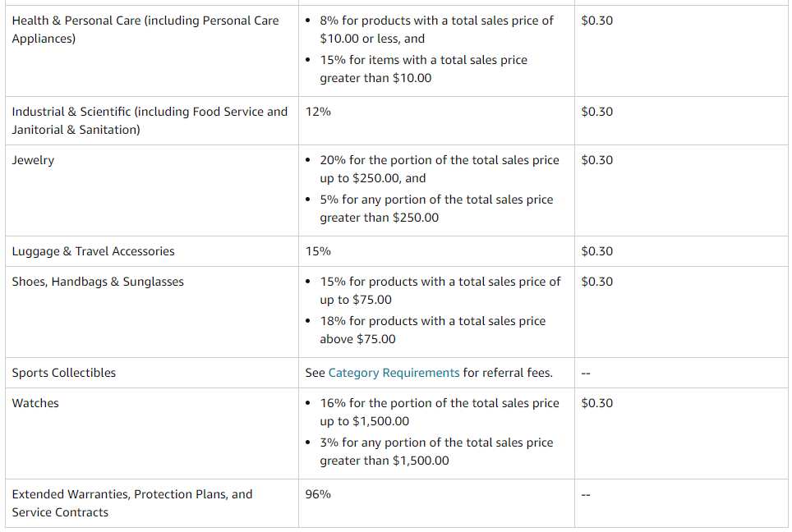Click the 3% bullet for over $1,500.00
The width and height of the screenshot is (792, 532).
436,452
